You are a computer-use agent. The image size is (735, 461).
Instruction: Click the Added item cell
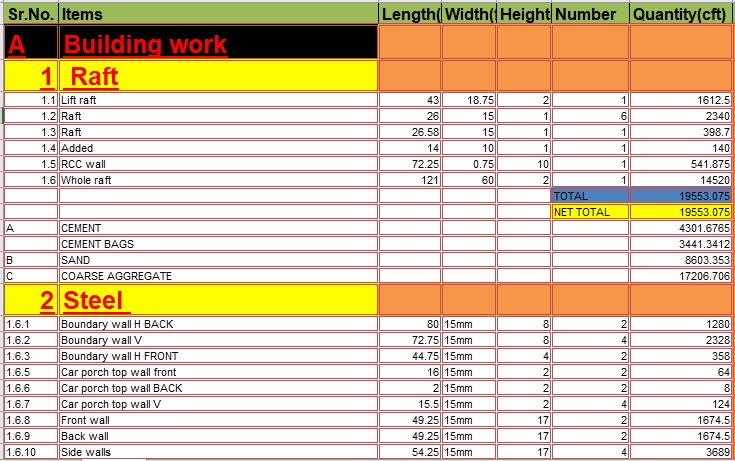point(218,148)
